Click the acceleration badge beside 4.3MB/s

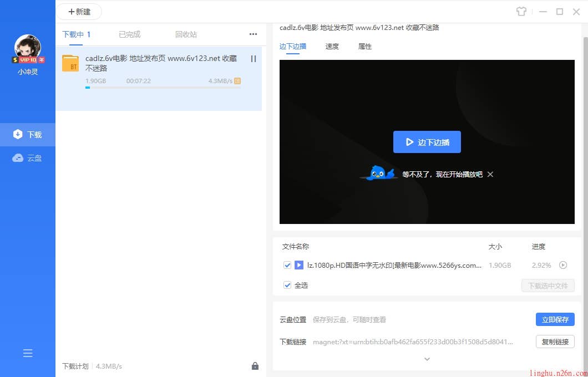(x=237, y=81)
